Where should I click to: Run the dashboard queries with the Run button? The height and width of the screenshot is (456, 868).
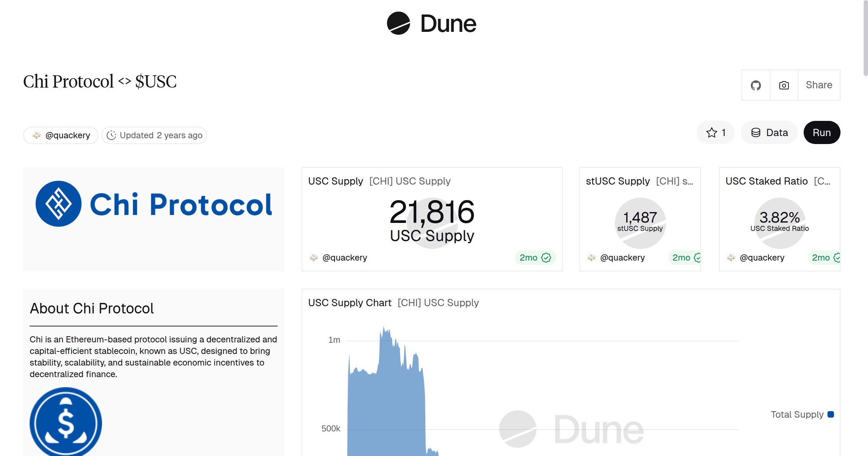tap(822, 132)
